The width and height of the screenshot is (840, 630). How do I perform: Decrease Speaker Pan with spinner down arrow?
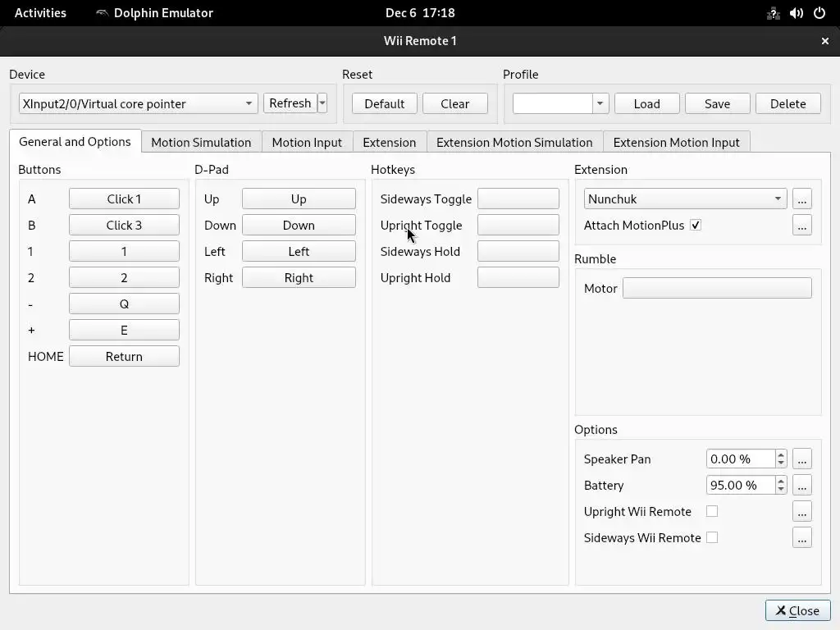point(781,463)
